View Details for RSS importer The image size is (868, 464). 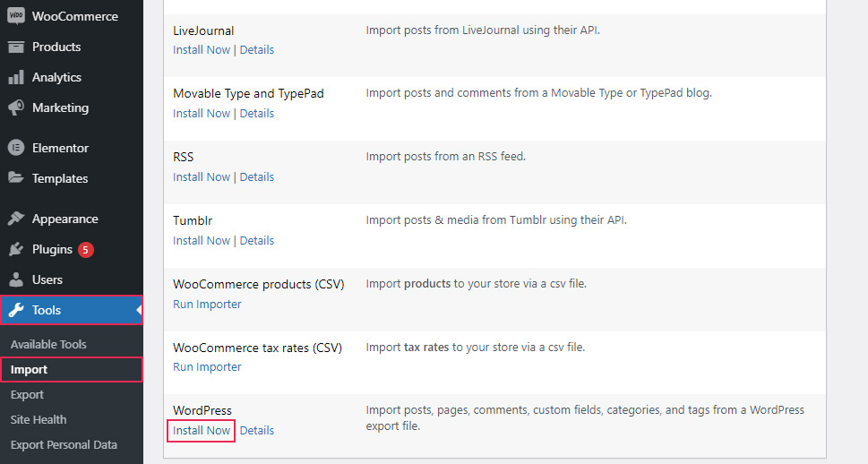(257, 177)
